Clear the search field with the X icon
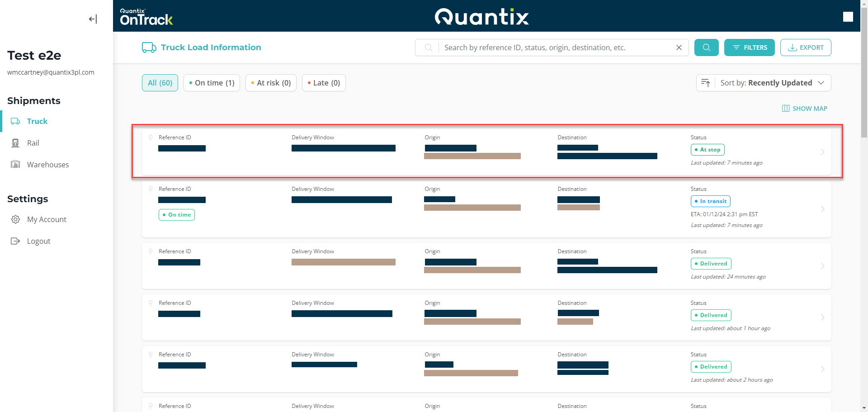Screen dimensions: 868x412 click(x=679, y=47)
